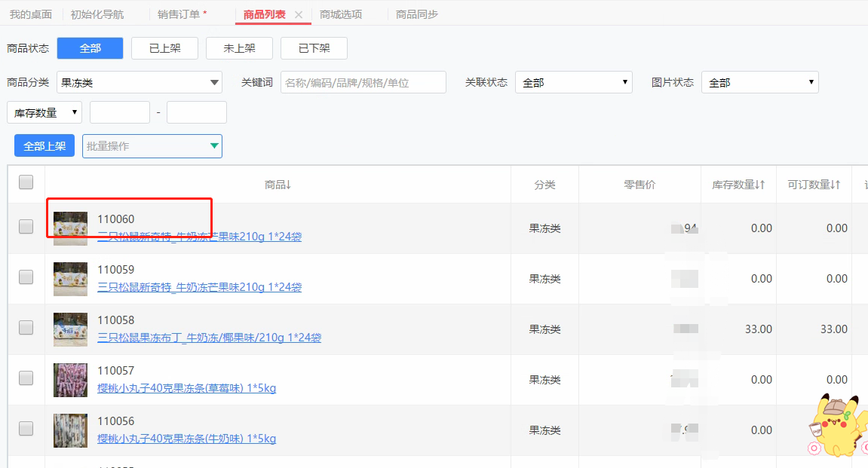Screen dimensions: 868x468
Task: Select product code text 110057
Action: click(115, 371)
